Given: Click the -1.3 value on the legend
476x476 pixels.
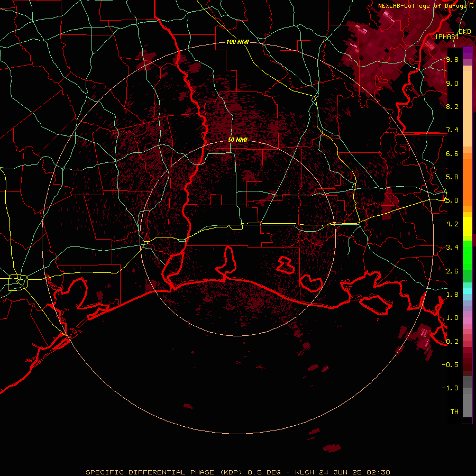Looking at the screenshot, I should [450, 388].
